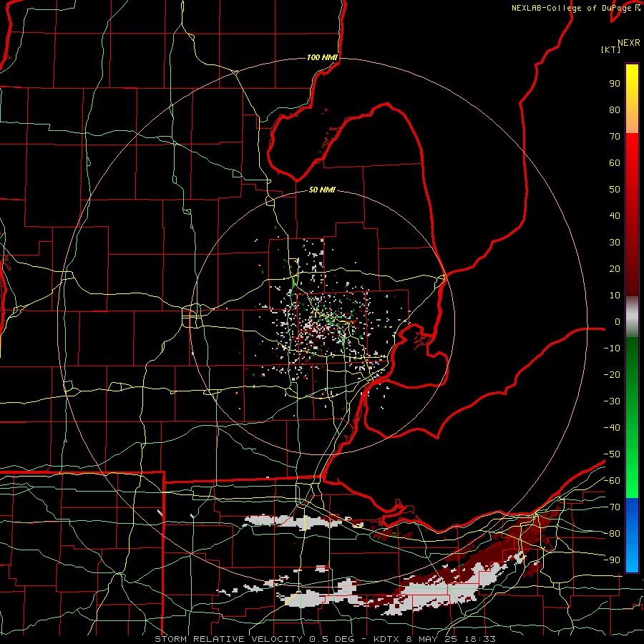Viewport: 644px width, 644px height.
Task: Click the 30 value on the velocity scale
Action: click(615, 243)
